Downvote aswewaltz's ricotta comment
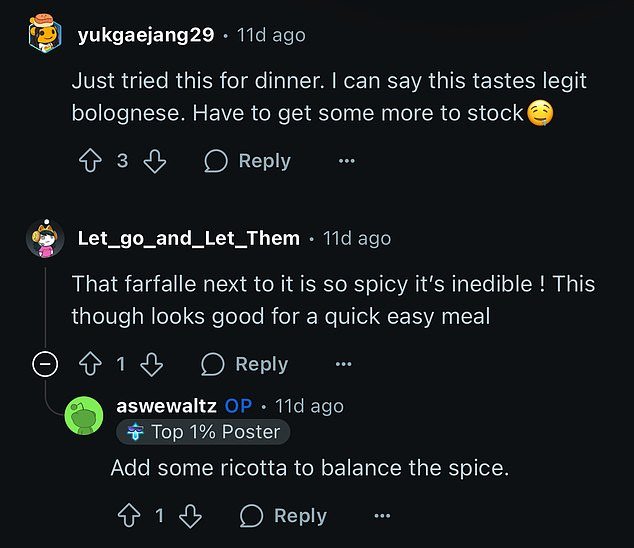This screenshot has width=634, height=548. pyautogui.click(x=190, y=515)
